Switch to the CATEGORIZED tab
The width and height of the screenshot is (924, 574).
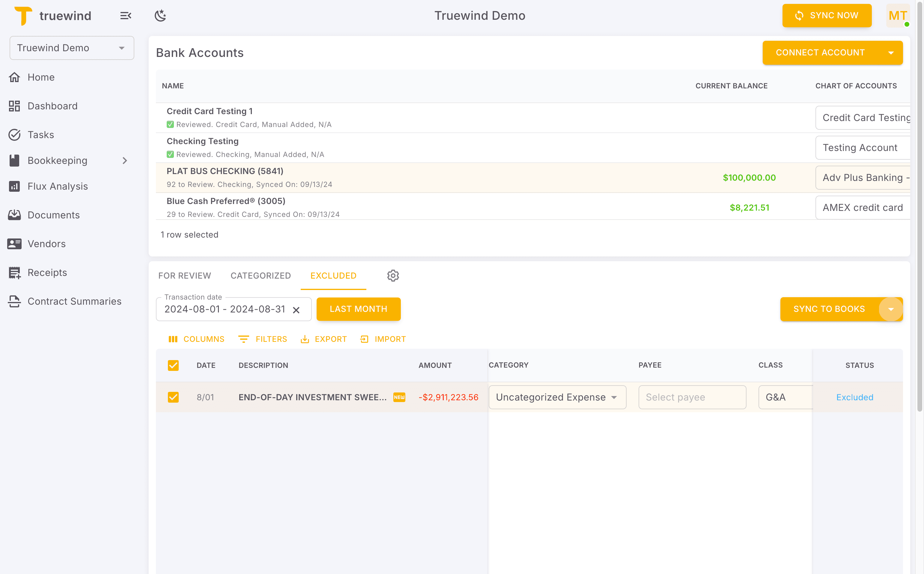coord(261,276)
